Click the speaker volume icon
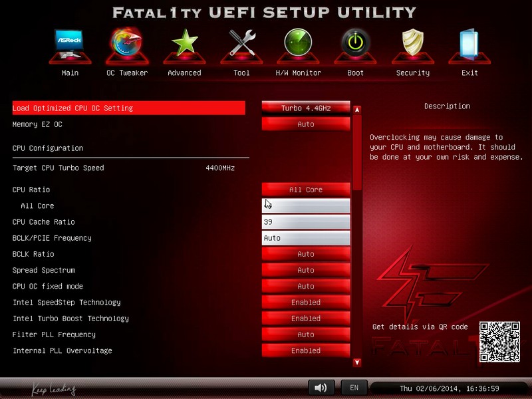Screen dimensions: 532x399 pos(321,388)
